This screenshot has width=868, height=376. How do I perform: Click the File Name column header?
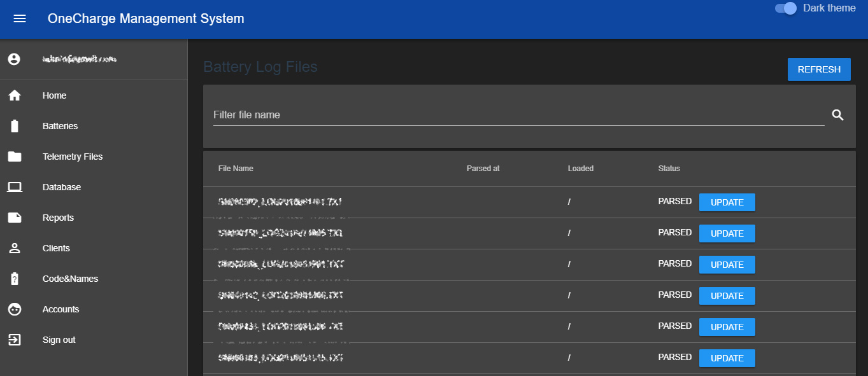coord(236,169)
